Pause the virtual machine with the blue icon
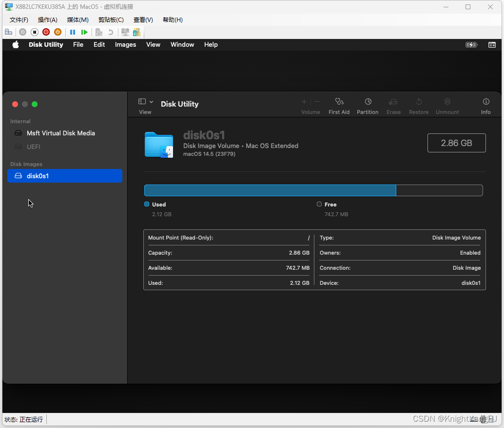This screenshot has height=428, width=504. pos(73,32)
